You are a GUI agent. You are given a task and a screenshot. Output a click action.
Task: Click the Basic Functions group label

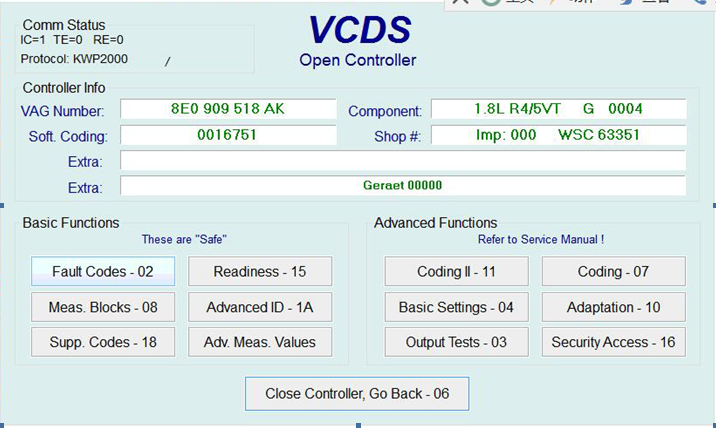pos(71,223)
